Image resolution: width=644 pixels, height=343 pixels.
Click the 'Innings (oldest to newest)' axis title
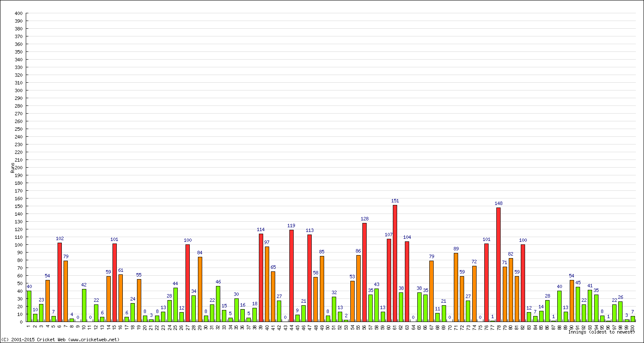tap(601, 332)
